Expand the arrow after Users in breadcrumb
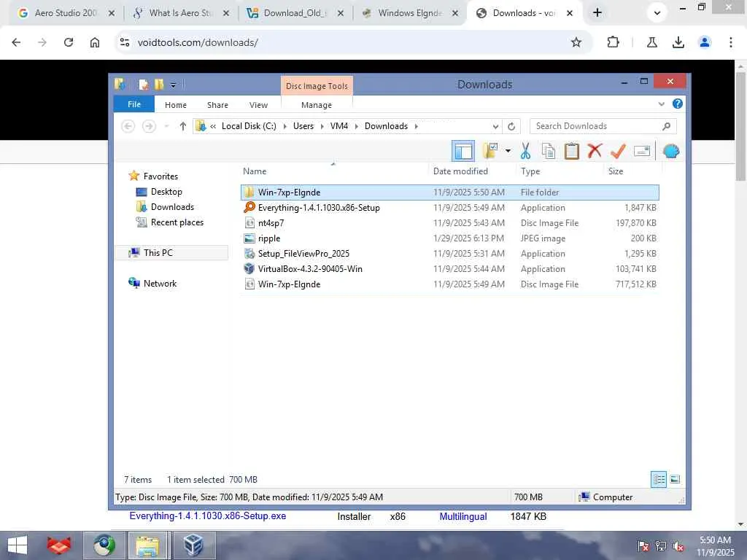This screenshot has width=747, height=560. click(322, 126)
